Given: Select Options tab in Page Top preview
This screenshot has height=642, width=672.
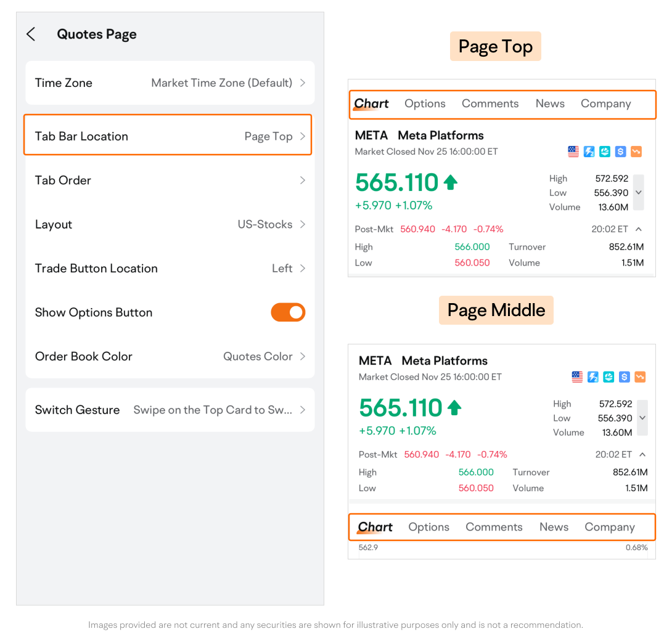Looking at the screenshot, I should click(x=425, y=104).
